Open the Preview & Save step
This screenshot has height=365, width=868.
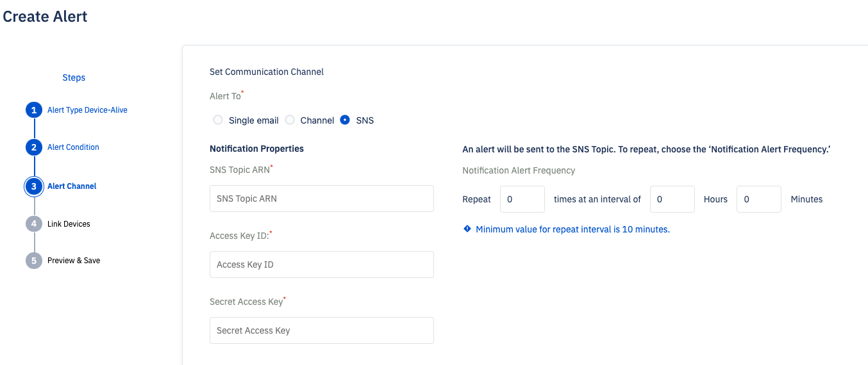[74, 261]
